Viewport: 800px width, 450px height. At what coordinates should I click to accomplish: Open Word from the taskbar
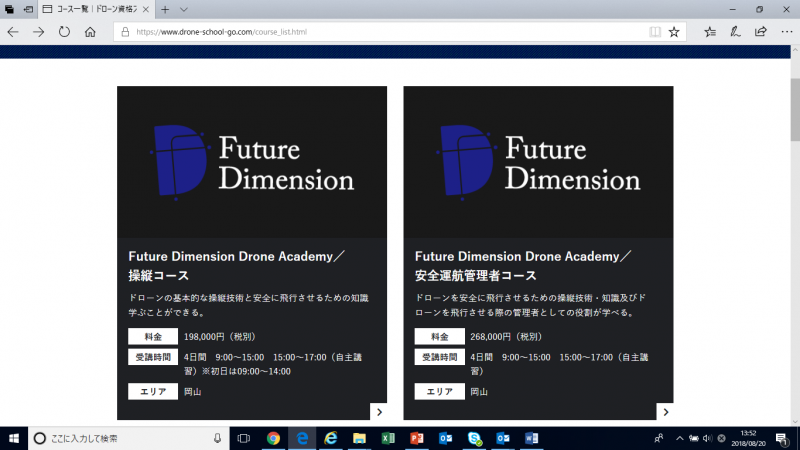point(532,438)
